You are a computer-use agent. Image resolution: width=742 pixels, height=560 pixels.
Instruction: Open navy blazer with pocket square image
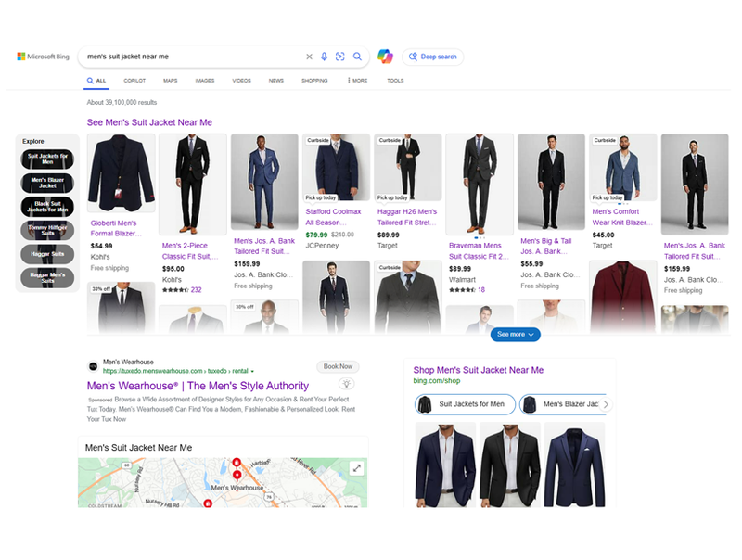pyautogui.click(x=574, y=465)
